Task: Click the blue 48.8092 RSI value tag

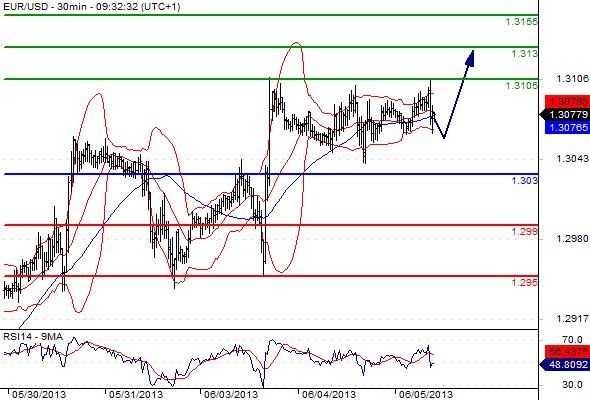Action: [x=565, y=364]
